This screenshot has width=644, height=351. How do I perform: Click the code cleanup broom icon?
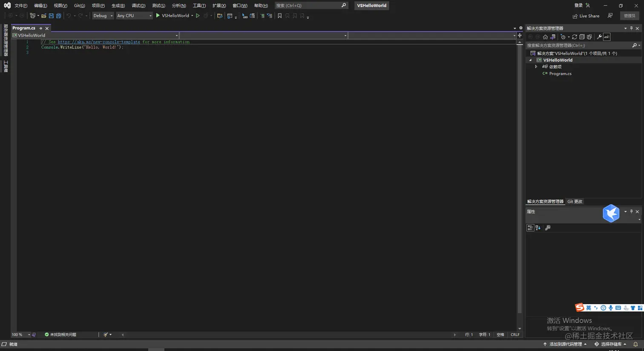point(106,334)
